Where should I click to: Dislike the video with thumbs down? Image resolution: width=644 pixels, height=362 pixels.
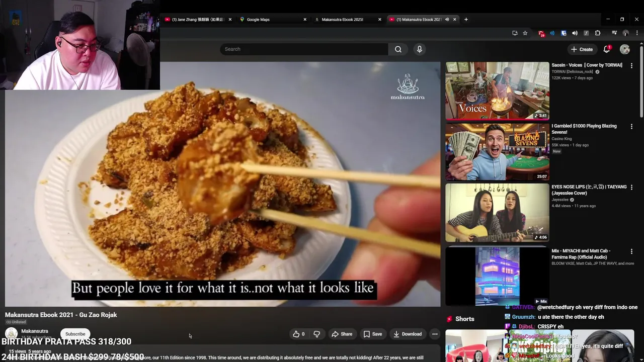tap(316, 334)
